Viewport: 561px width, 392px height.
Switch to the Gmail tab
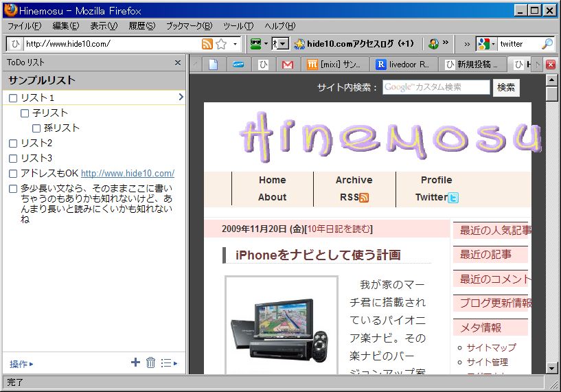(288, 65)
